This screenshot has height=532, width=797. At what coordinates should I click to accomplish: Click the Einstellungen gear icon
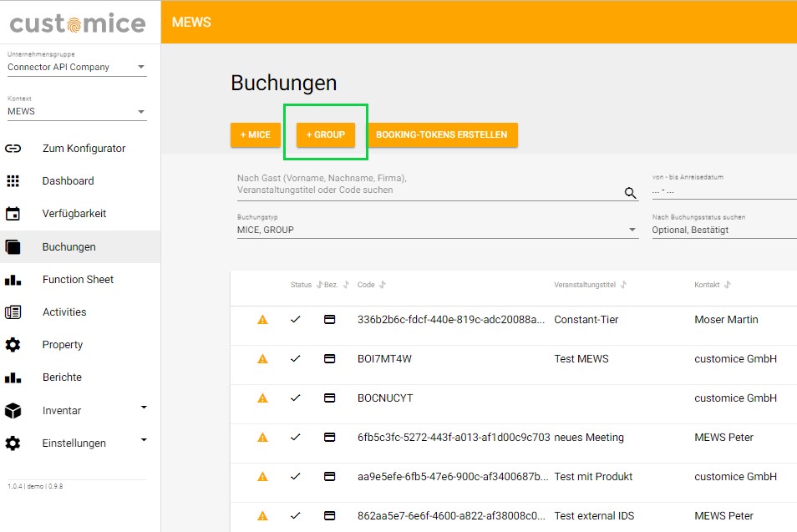pyautogui.click(x=13, y=443)
